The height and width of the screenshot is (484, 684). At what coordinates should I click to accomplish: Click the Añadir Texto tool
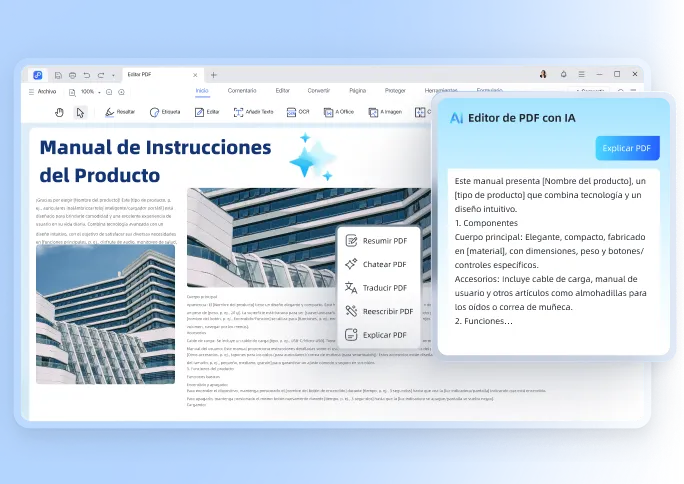pos(253,112)
